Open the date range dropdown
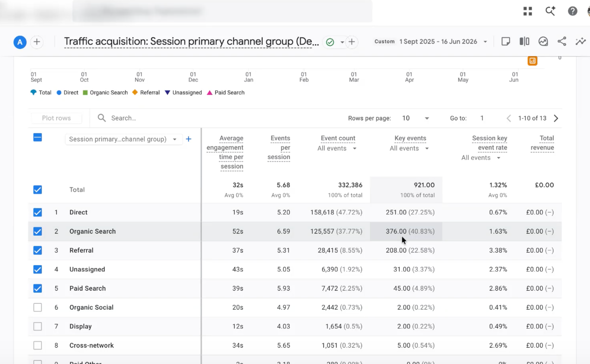The height and width of the screenshot is (364, 590). click(x=485, y=42)
